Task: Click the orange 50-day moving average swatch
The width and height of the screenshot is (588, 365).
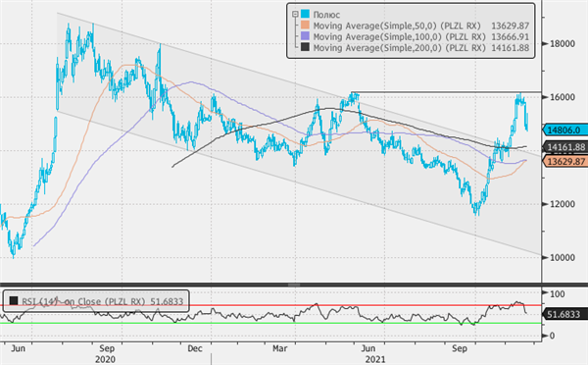Action: 305,26
